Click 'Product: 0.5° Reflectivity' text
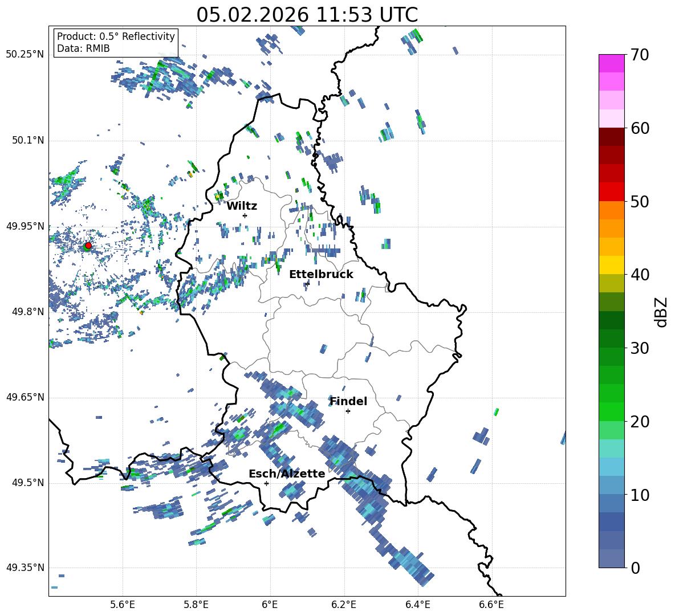 116,36
